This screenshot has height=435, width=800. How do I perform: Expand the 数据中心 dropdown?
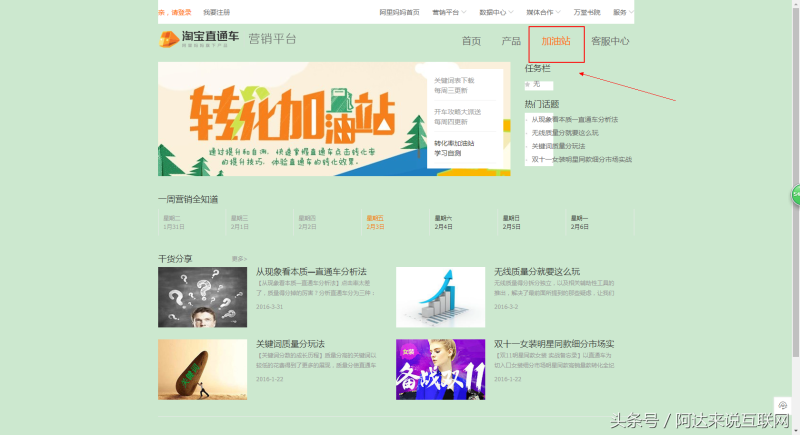pos(496,12)
